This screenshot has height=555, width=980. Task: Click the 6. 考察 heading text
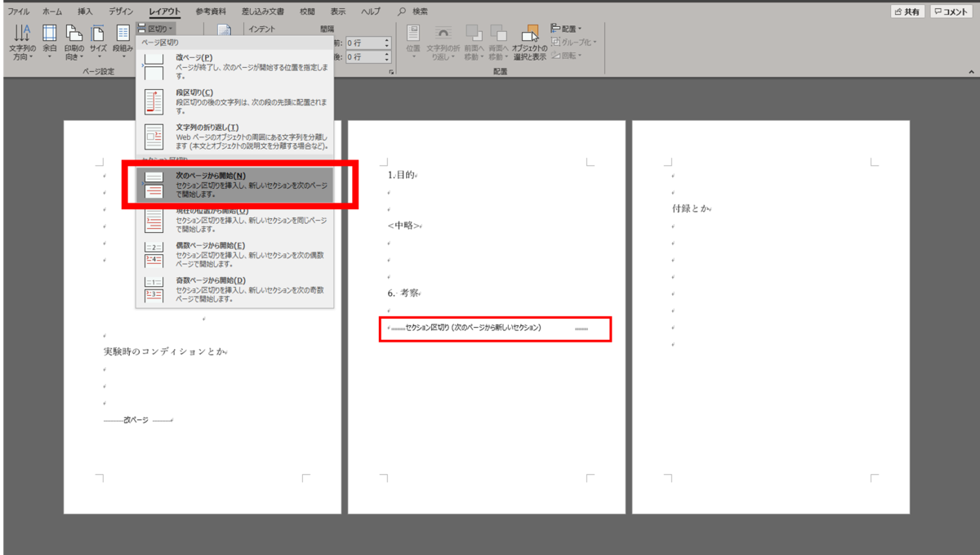[404, 293]
